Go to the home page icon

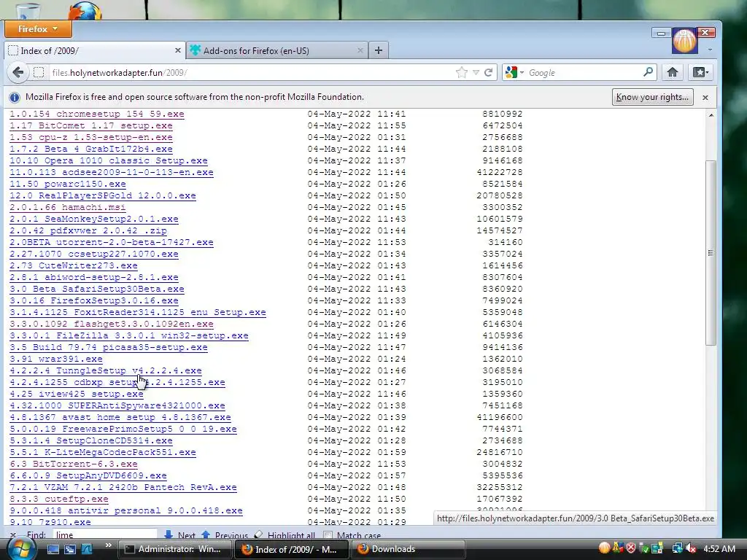pyautogui.click(x=672, y=72)
